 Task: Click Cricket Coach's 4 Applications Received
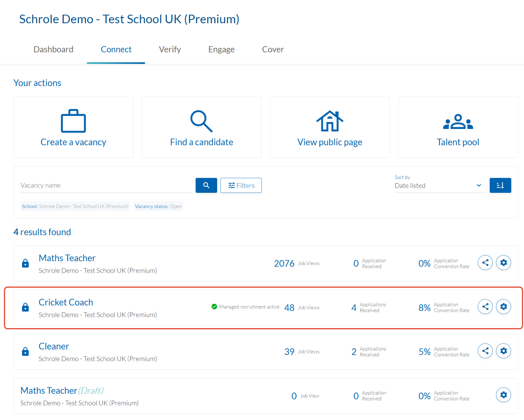pyautogui.click(x=369, y=308)
